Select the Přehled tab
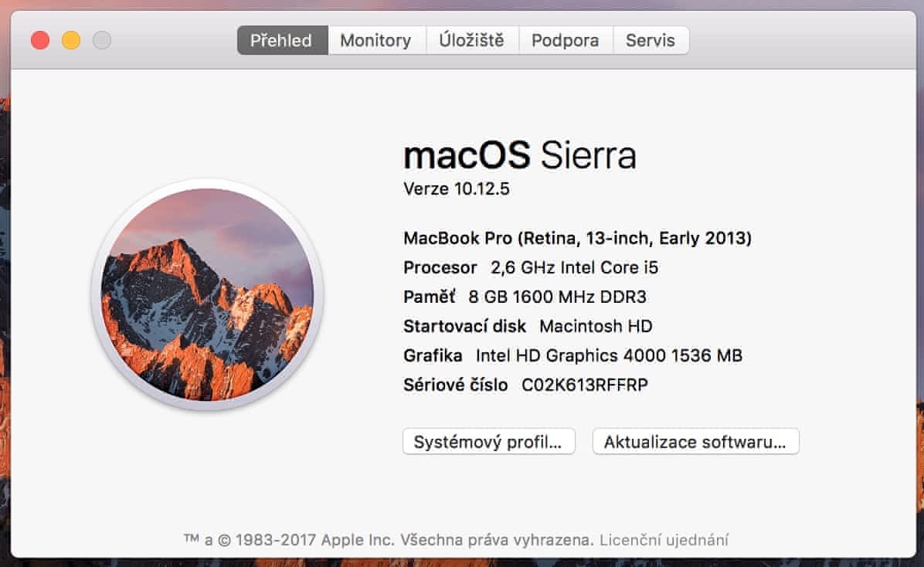 282,40
